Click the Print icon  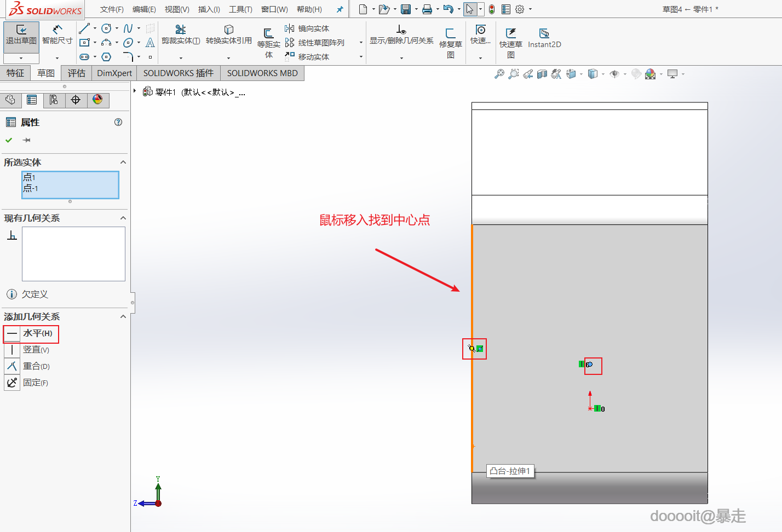click(427, 9)
